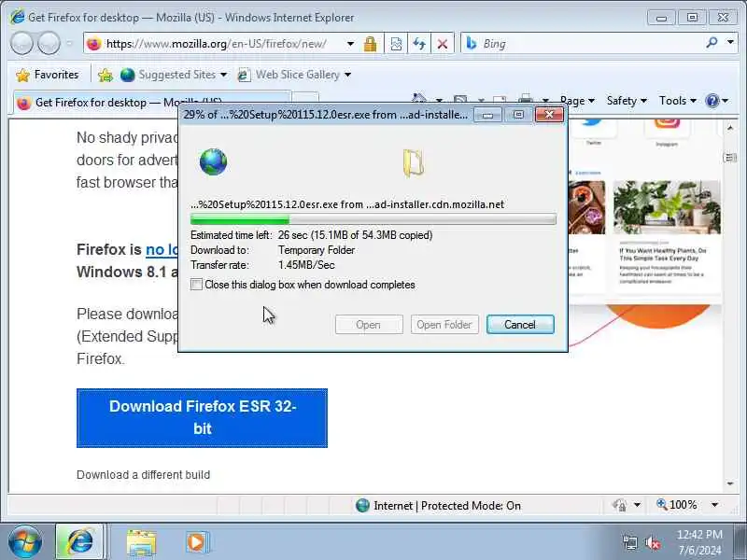Click the network tray icon
Image resolution: width=747 pixels, height=560 pixels.
pos(630,543)
